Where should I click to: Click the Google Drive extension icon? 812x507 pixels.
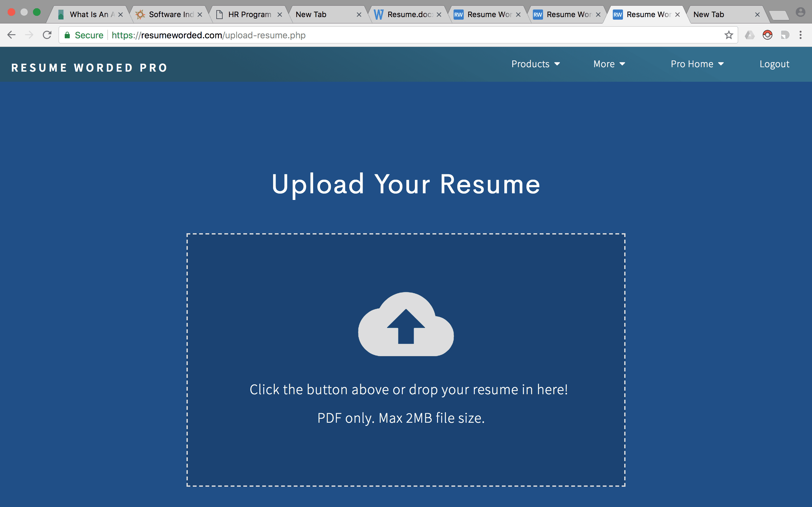click(750, 35)
